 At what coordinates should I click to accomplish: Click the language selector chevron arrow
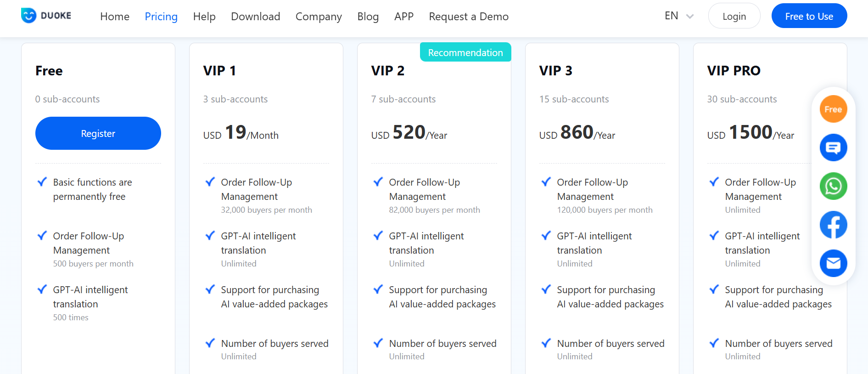tap(689, 17)
